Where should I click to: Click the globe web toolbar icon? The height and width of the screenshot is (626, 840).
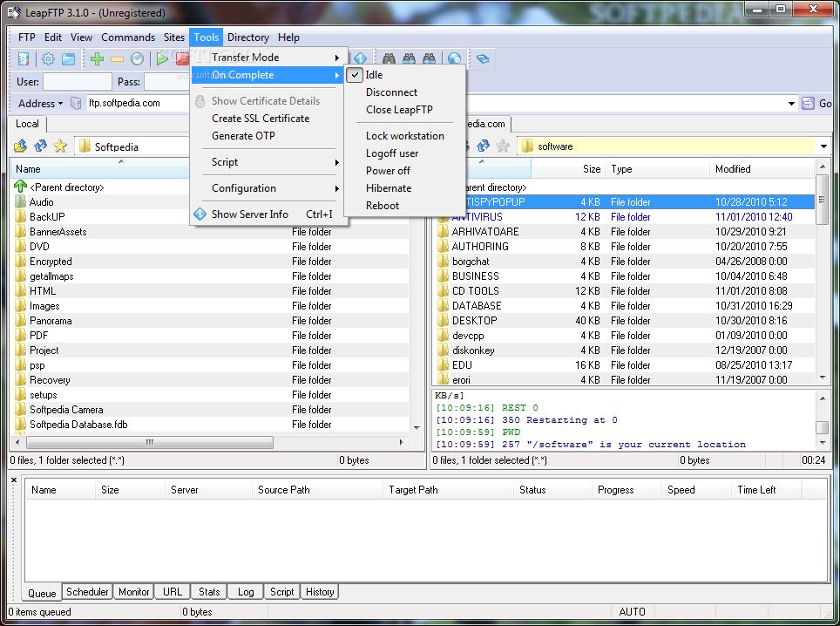click(x=454, y=58)
